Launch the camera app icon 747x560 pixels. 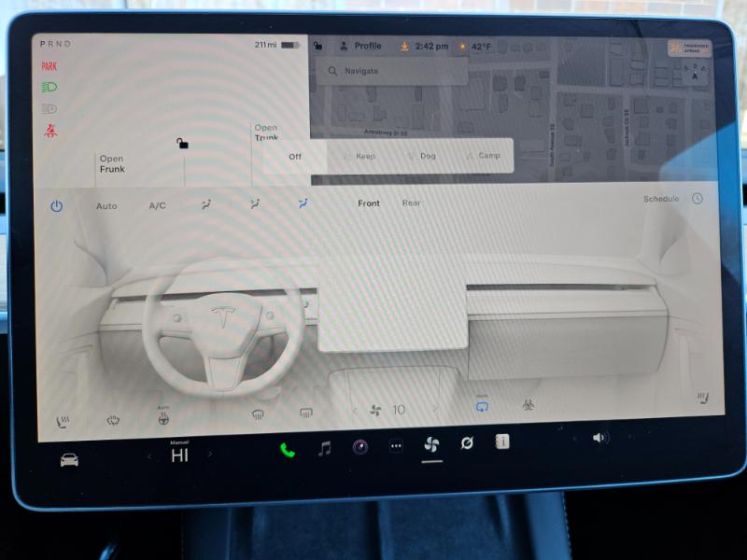pyautogui.click(x=359, y=447)
